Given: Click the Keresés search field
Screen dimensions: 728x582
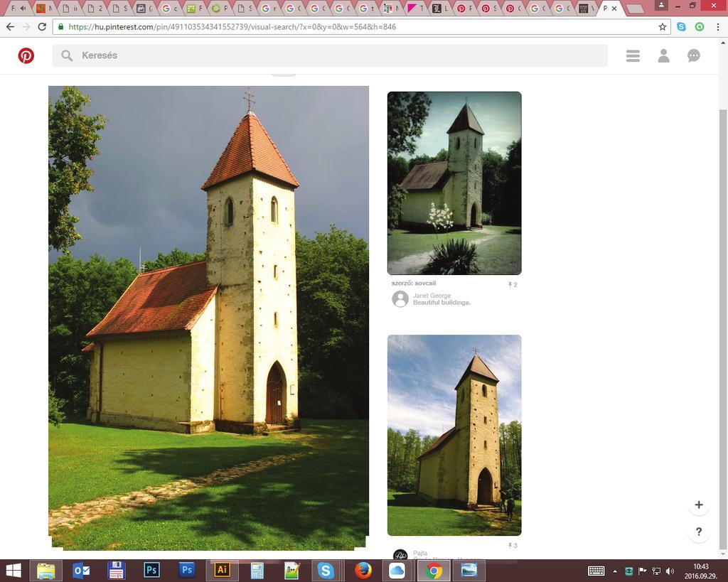Looking at the screenshot, I should point(330,55).
